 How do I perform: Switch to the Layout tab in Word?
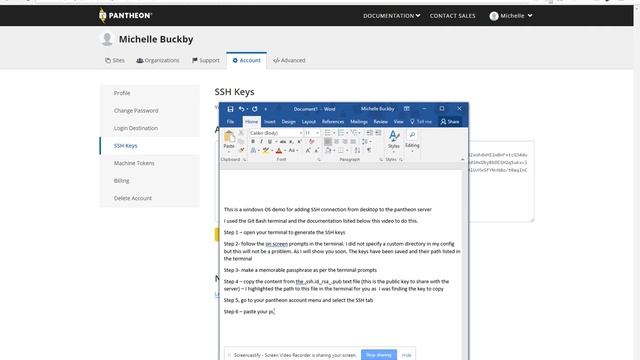[x=309, y=122]
